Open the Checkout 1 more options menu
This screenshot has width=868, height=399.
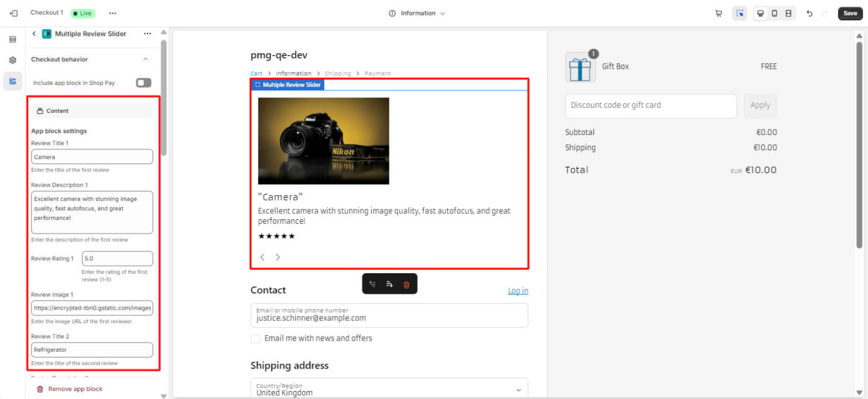point(112,13)
